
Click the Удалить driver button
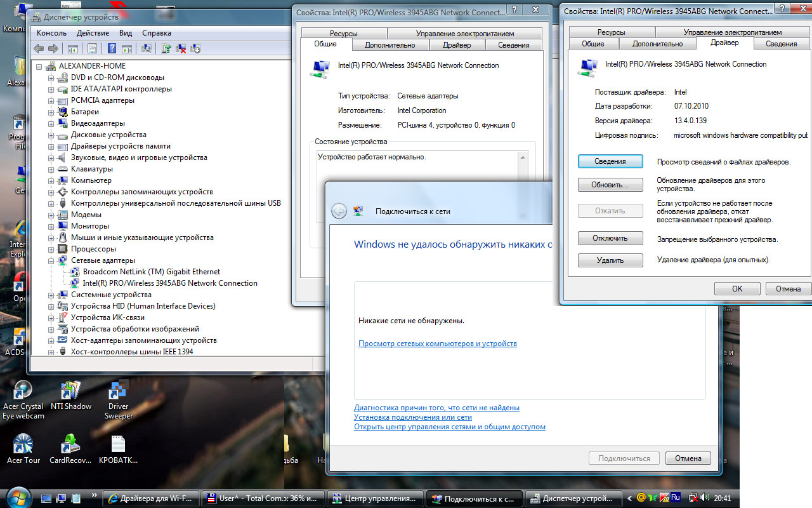pos(610,260)
